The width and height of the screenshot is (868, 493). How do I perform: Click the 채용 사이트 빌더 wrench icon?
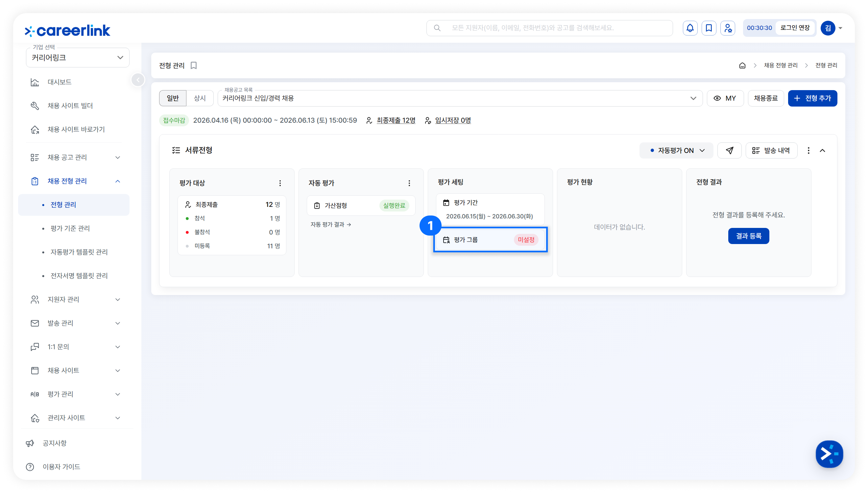coord(35,106)
